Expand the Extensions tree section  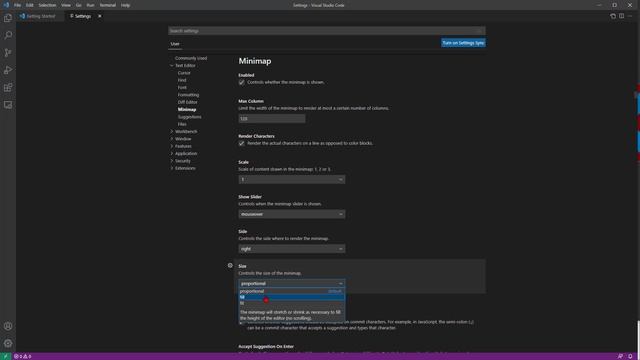pos(172,168)
